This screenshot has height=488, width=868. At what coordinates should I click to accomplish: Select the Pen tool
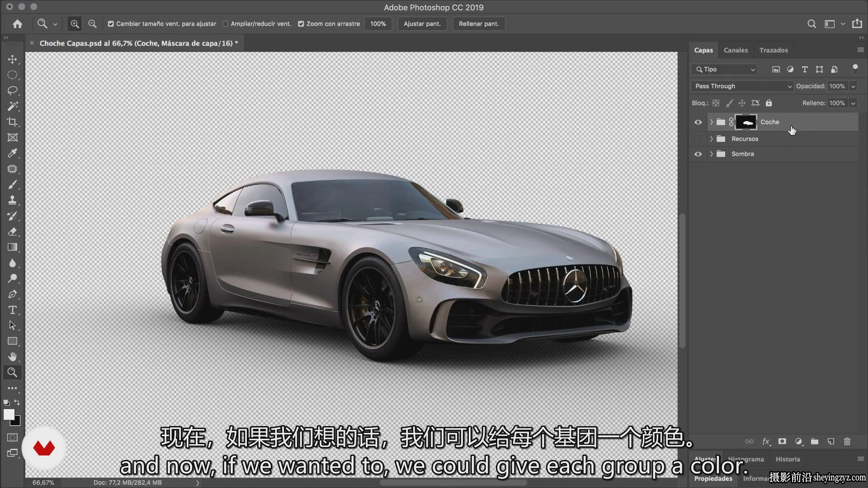click(12, 294)
